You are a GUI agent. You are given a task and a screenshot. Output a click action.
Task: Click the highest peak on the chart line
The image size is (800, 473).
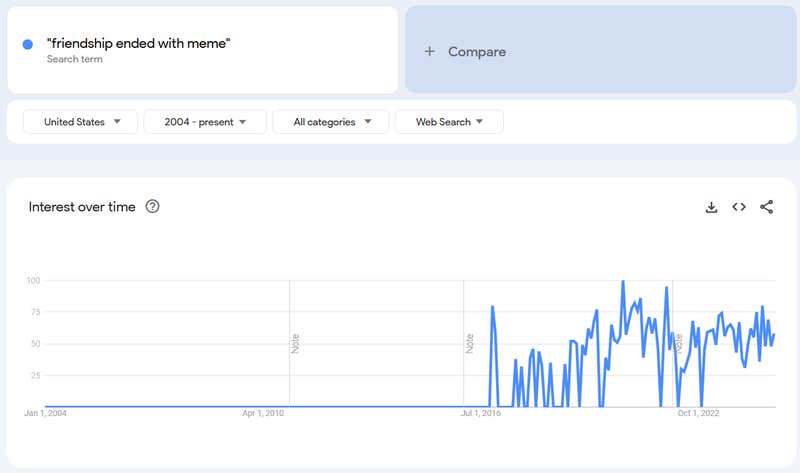tap(623, 282)
